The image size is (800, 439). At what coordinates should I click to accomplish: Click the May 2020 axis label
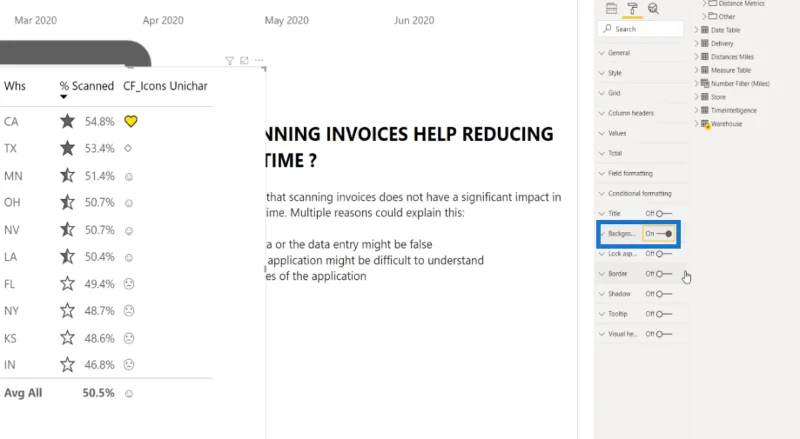click(286, 20)
